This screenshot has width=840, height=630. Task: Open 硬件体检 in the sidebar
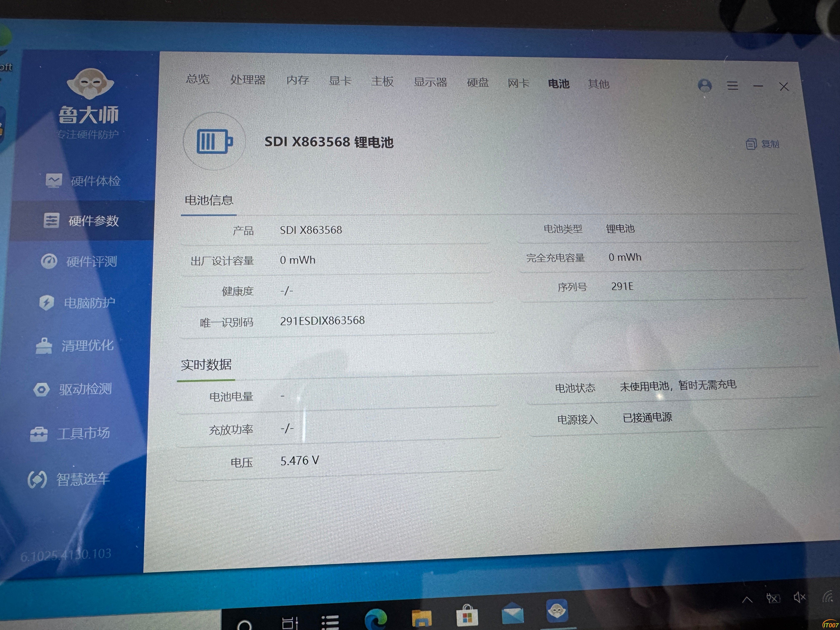[83, 181]
